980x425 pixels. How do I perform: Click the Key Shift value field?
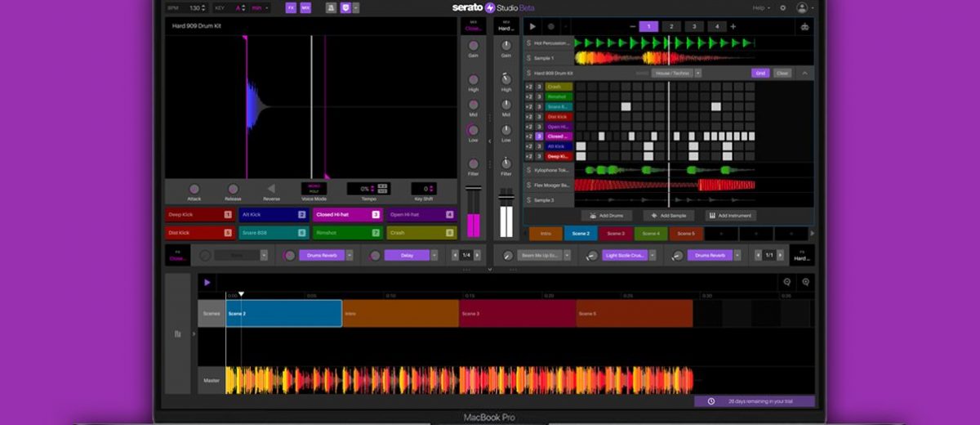point(424,189)
